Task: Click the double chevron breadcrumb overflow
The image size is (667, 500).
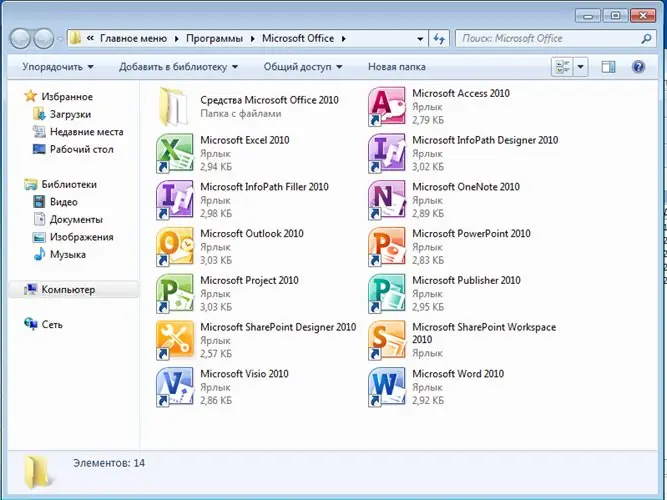Action: tap(90, 38)
